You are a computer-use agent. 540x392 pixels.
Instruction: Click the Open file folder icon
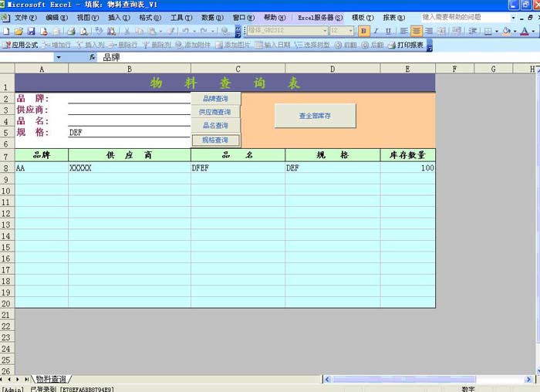[19, 31]
